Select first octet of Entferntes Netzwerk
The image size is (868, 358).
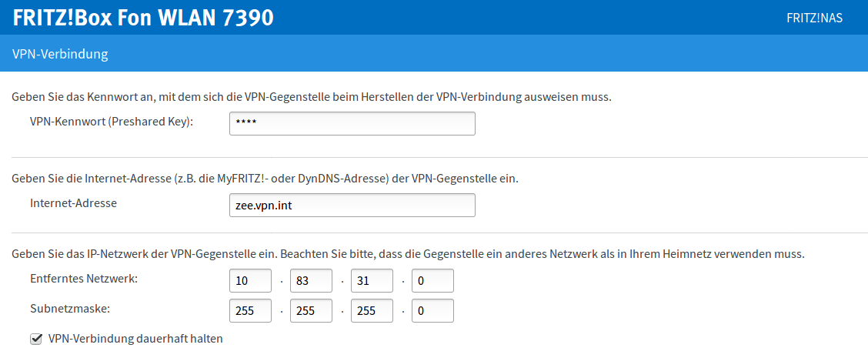click(251, 280)
